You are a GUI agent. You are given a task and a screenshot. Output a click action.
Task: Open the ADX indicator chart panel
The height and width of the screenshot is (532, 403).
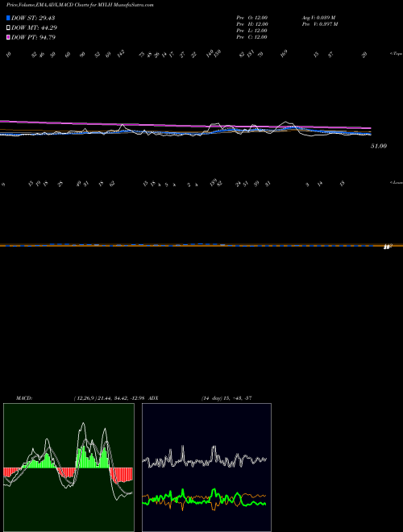tap(206, 468)
